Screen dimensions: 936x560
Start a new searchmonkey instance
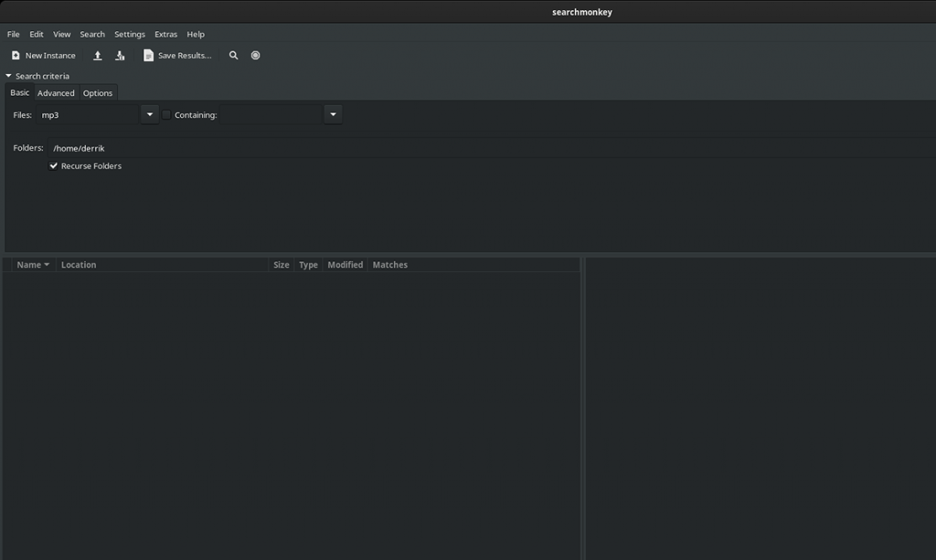(x=43, y=55)
